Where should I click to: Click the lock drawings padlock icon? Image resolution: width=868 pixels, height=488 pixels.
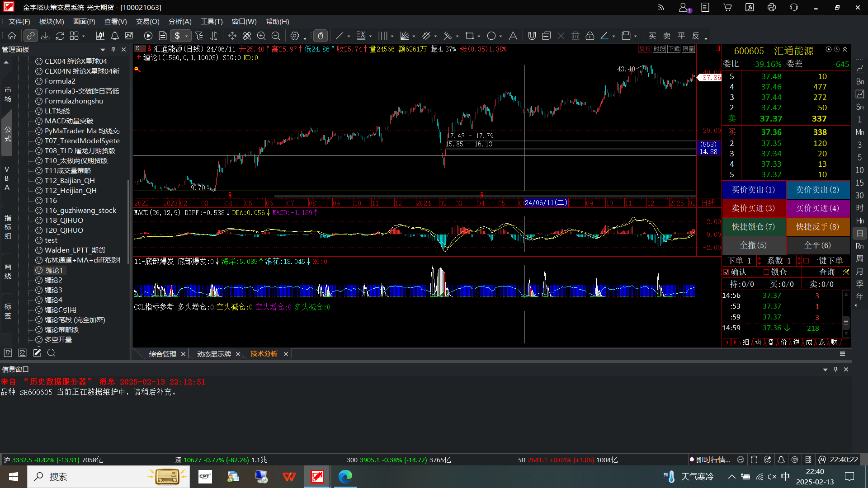[x=590, y=36]
